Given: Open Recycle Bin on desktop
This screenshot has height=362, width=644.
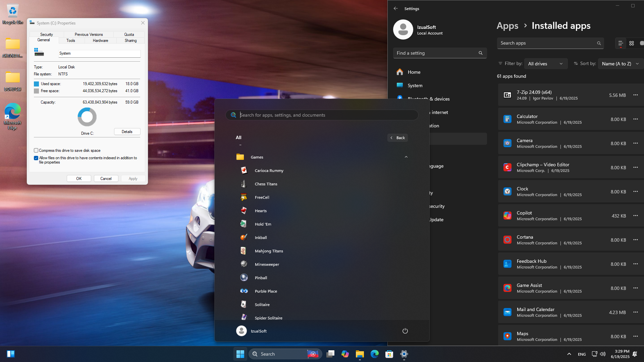Looking at the screenshot, I should [13, 14].
